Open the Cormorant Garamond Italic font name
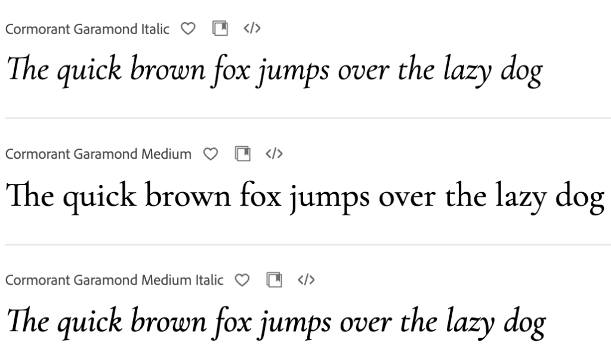Image resolution: width=611 pixels, height=364 pixels. [87, 29]
